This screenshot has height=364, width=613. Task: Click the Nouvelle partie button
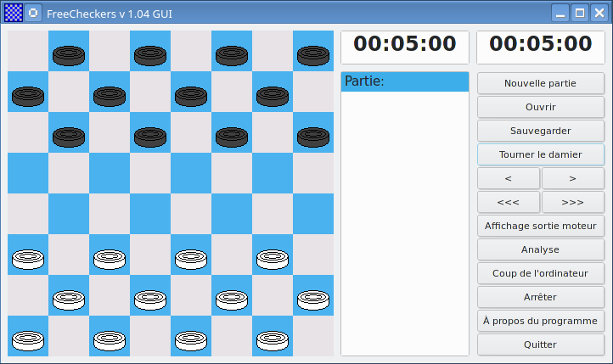point(540,83)
